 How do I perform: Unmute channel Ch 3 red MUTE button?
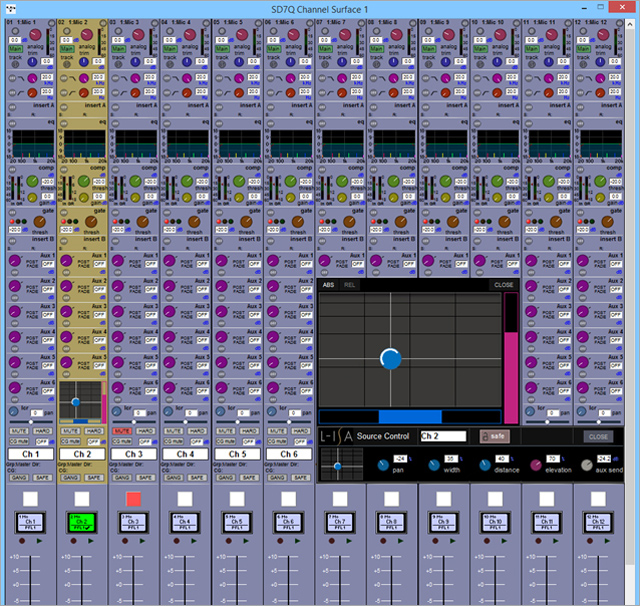(122, 431)
